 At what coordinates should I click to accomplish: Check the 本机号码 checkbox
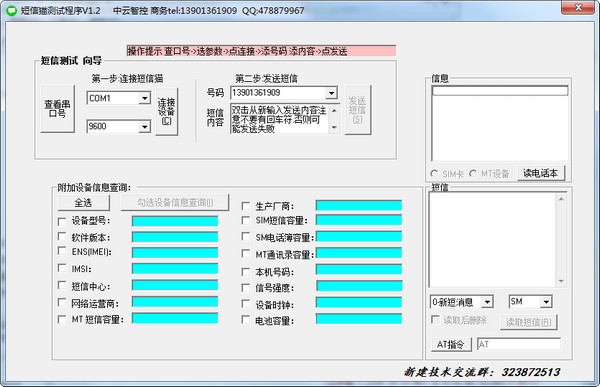tap(246, 272)
